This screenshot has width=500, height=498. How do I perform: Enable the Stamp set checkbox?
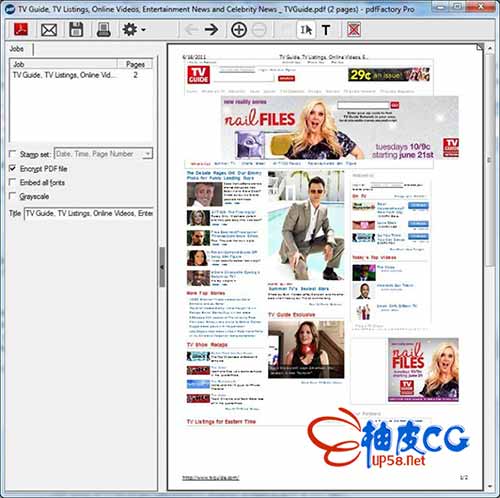[13, 154]
